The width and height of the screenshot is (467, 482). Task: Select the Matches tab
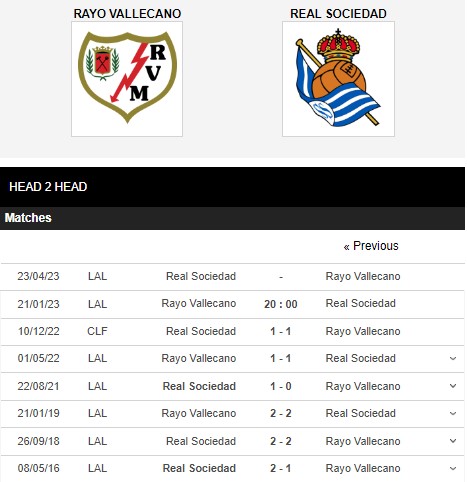pos(28,218)
